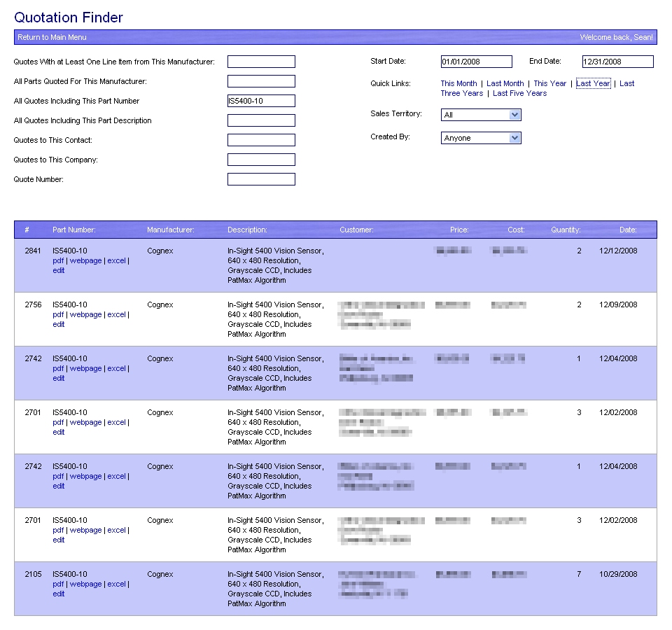Viewport: 672px width, 630px height.
Task: Open the webpage link for quote 2756
Action: (85, 314)
